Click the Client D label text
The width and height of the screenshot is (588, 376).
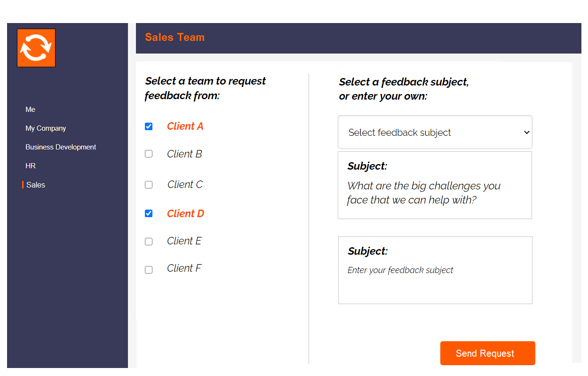[x=185, y=214]
